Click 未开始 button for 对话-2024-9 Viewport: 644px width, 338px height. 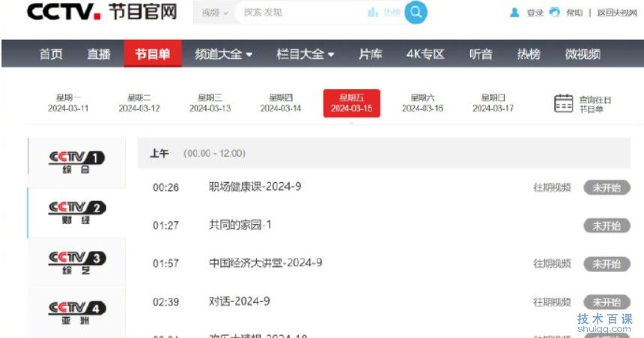pos(607,302)
